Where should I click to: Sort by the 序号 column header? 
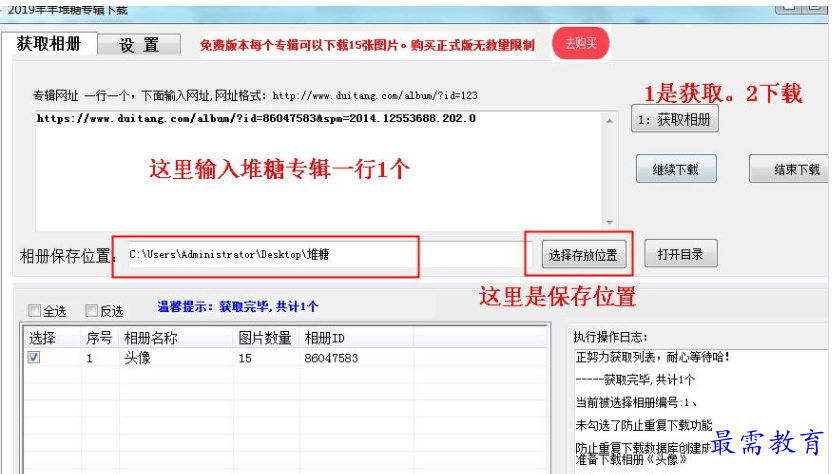[100, 338]
